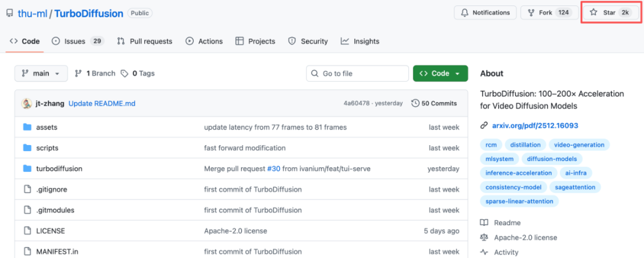Open the main branch dropdown
Viewport: 644px width, 258px height.
[41, 73]
